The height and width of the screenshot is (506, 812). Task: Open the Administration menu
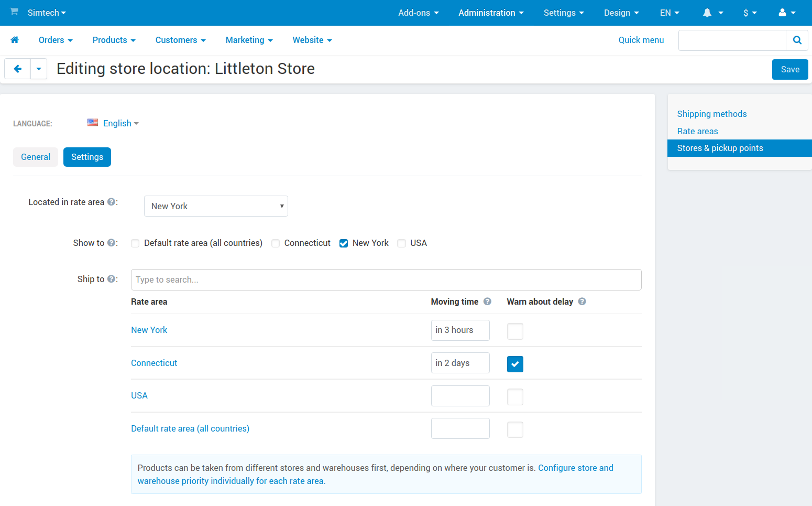491,13
